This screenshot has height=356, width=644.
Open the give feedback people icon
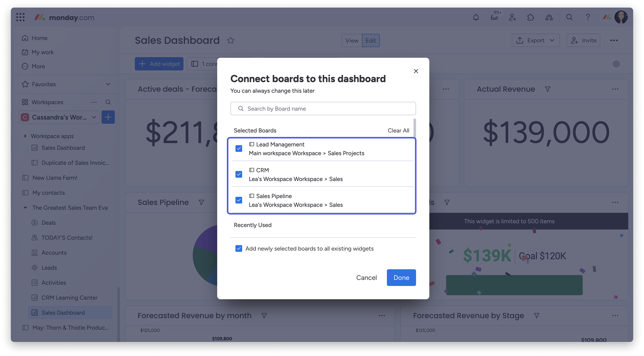tap(549, 17)
